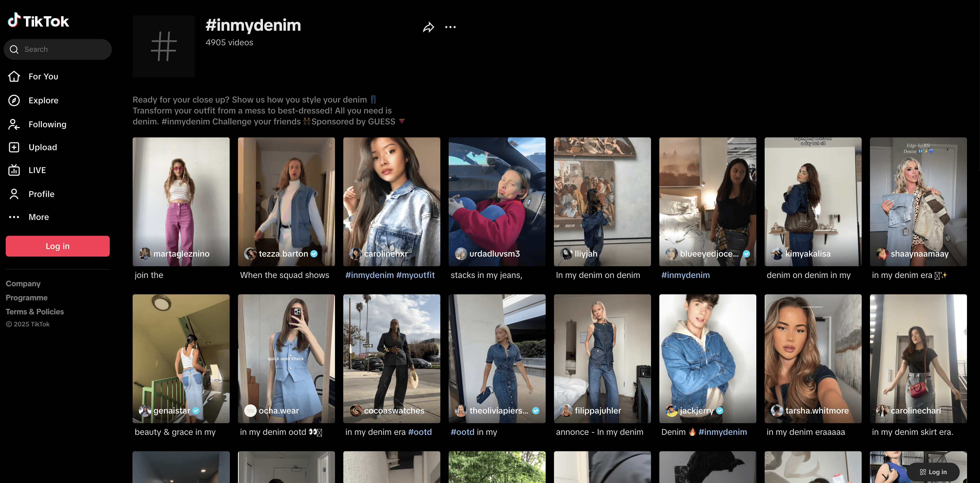Expand the Company footer section
The height and width of the screenshot is (483, 980).
(x=23, y=284)
